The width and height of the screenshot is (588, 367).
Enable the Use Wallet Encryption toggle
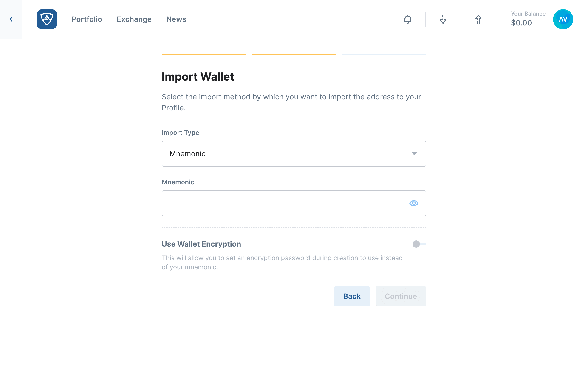419,244
